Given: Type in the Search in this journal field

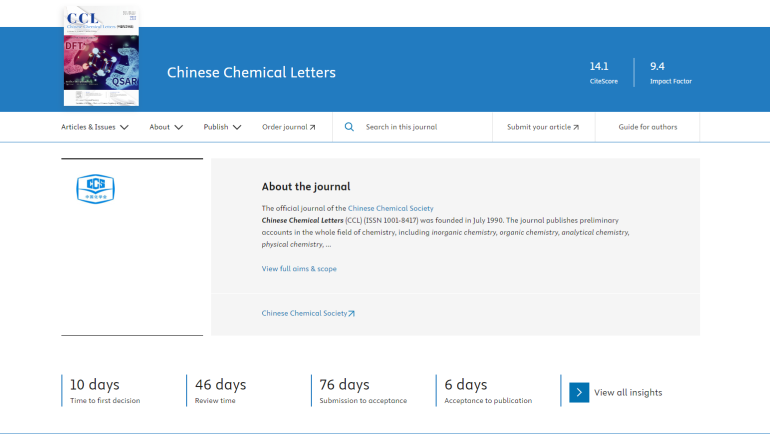Looking at the screenshot, I should (420, 127).
